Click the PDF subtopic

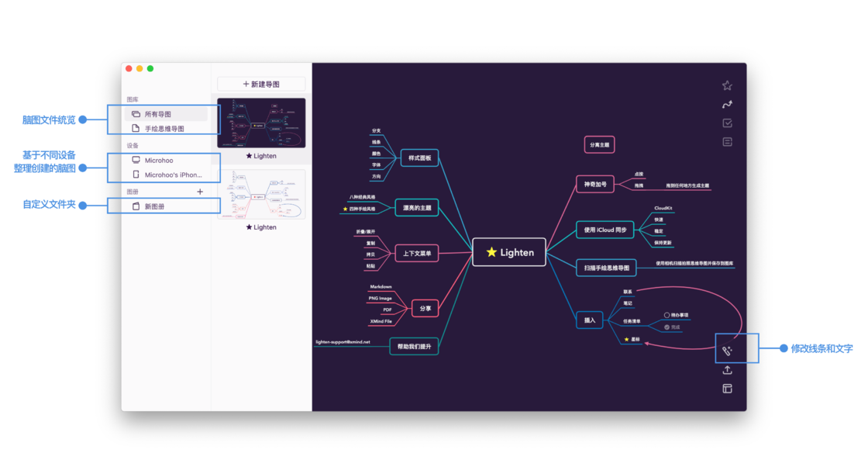pyautogui.click(x=387, y=310)
